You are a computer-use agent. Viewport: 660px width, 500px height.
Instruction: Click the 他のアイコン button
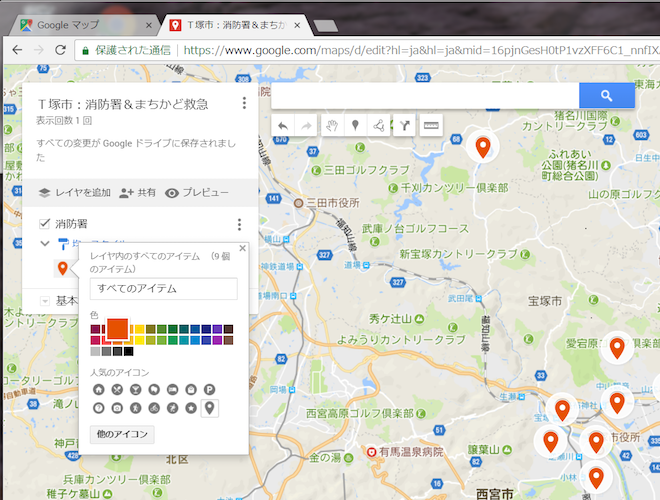(x=122, y=434)
